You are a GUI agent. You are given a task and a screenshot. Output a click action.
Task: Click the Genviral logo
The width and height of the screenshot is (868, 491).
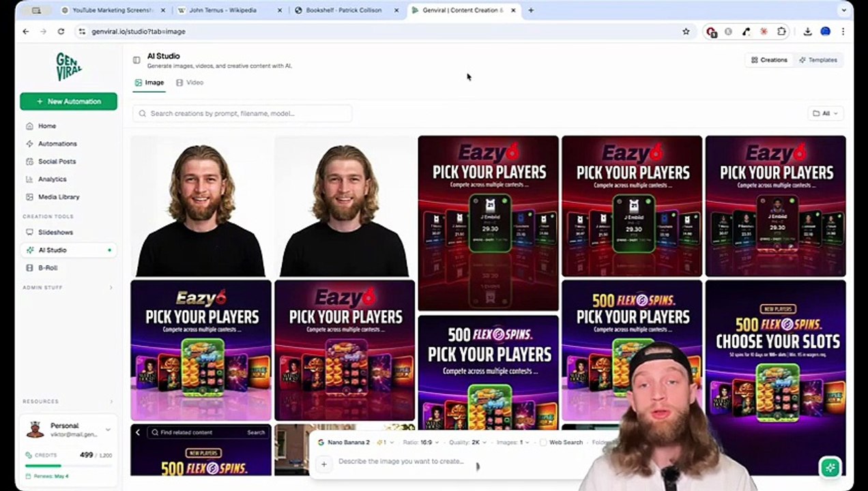click(68, 66)
